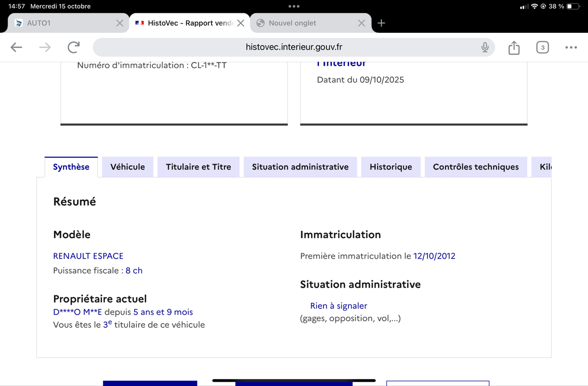Open the browser more options menu
The height and width of the screenshot is (386, 588).
(x=570, y=48)
